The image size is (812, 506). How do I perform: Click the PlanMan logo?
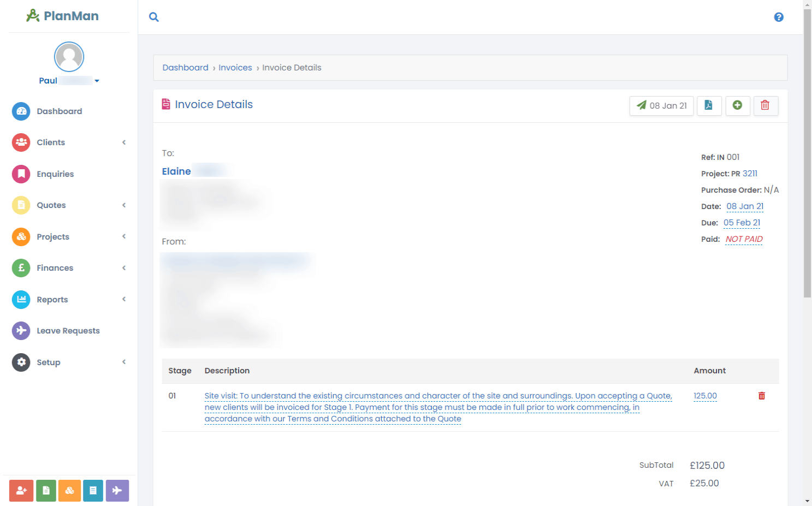click(62, 16)
